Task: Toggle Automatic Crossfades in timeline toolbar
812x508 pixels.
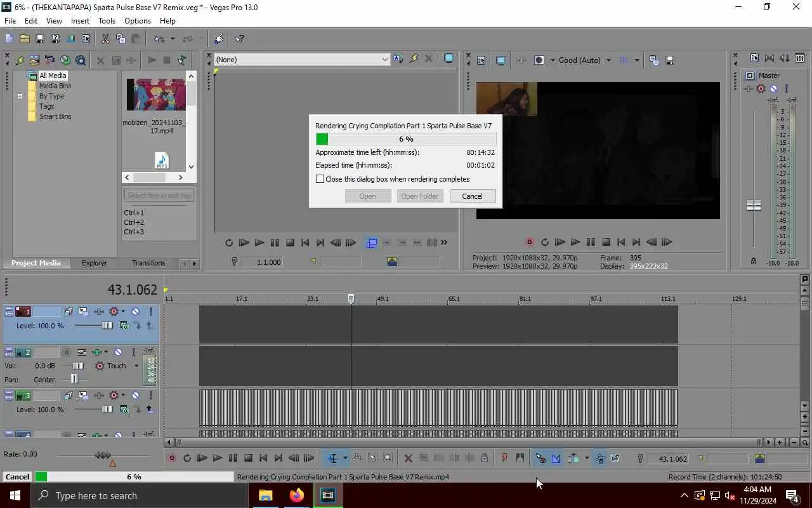Action: 556,458
